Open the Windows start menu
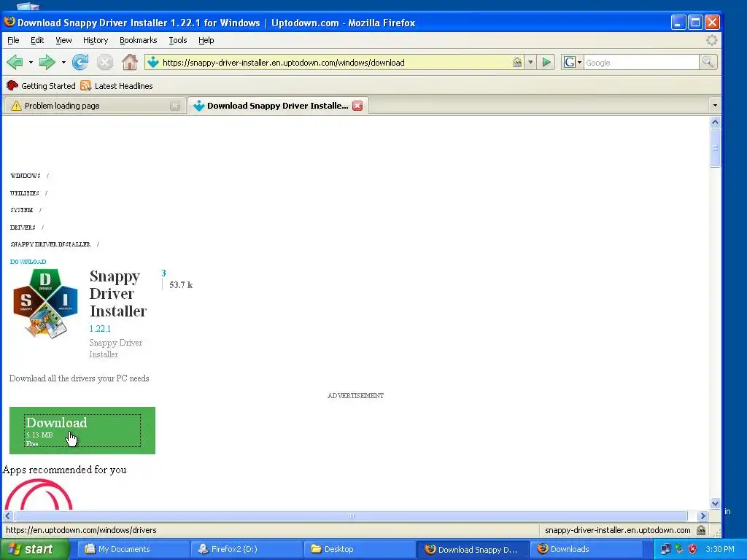The image size is (747, 560). pyautogui.click(x=34, y=549)
